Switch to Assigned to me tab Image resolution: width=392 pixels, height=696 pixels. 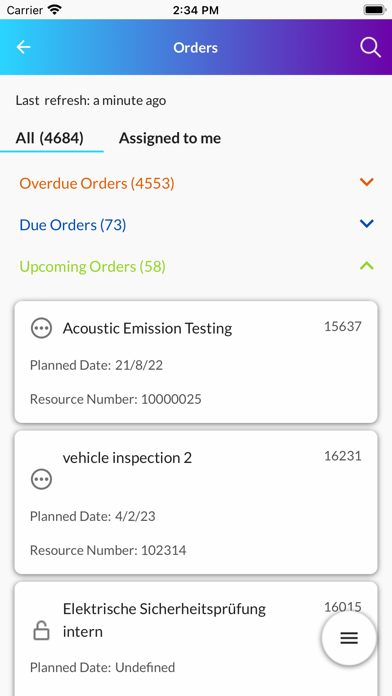(170, 138)
